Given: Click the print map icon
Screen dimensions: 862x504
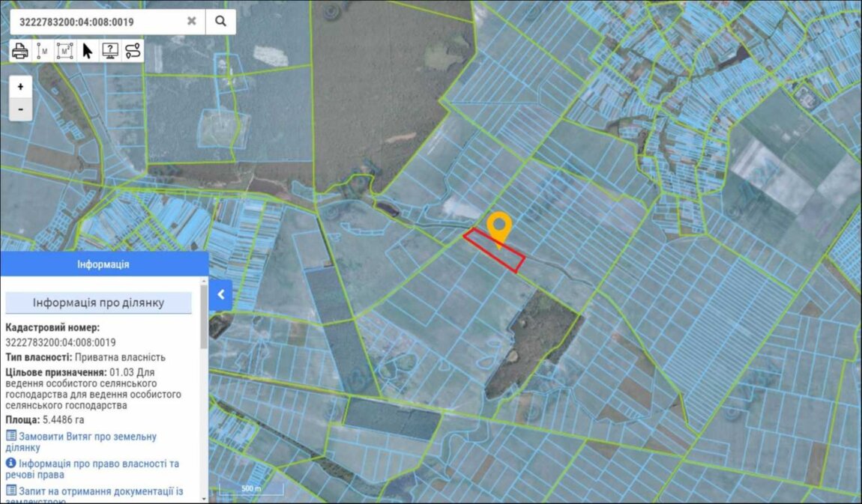Looking at the screenshot, I should point(20,51).
